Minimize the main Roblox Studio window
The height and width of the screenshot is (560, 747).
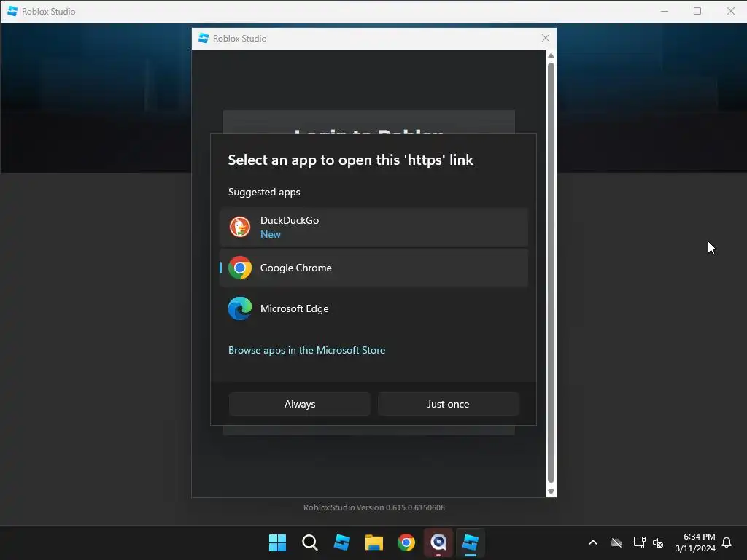[665, 11]
